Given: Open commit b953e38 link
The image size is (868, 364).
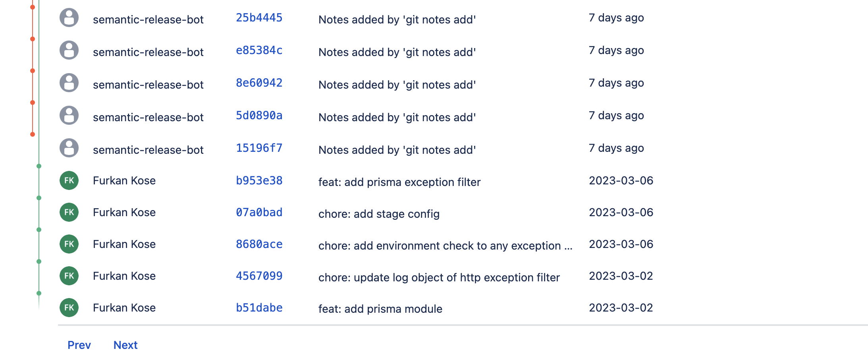Looking at the screenshot, I should (x=259, y=181).
